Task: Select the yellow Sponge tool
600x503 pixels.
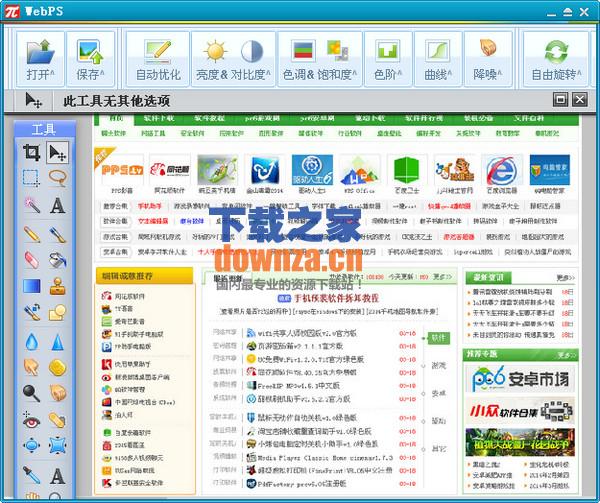Action: 57,367
